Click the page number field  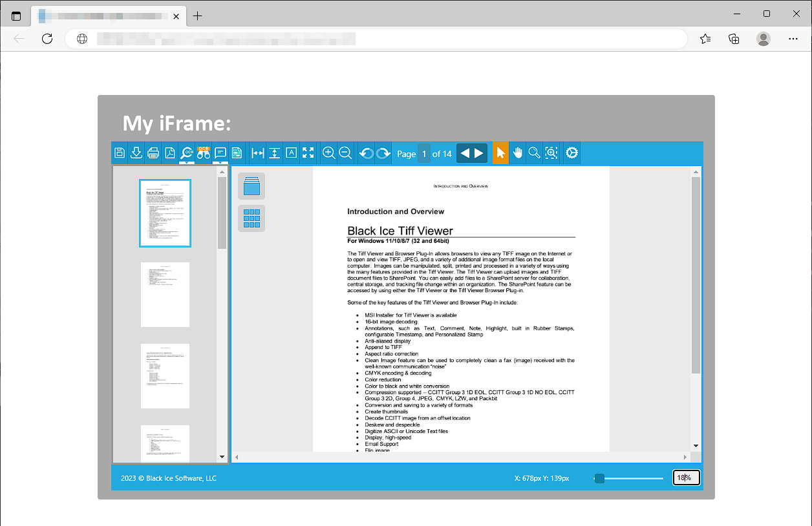(x=424, y=153)
